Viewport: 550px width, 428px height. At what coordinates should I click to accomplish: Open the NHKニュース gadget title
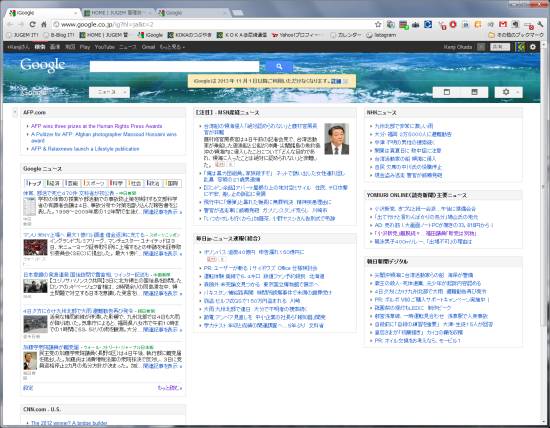click(382, 113)
